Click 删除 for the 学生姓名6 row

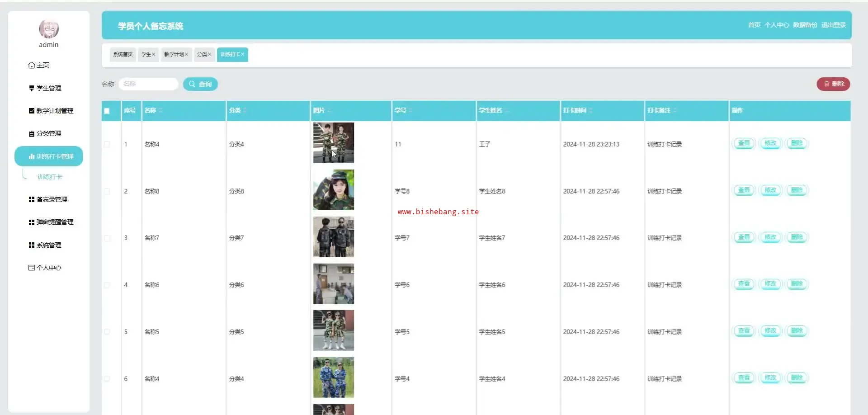pyautogui.click(x=797, y=284)
